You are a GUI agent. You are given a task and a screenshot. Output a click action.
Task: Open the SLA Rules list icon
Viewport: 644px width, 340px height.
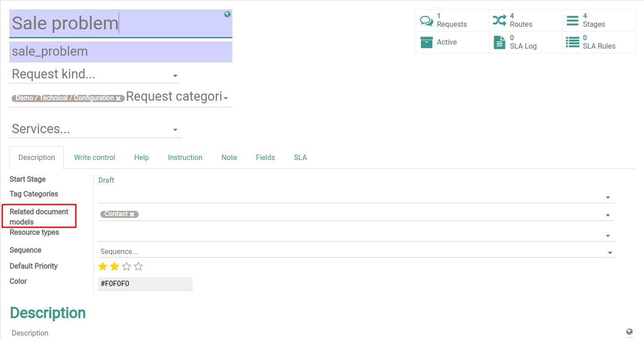click(x=572, y=42)
